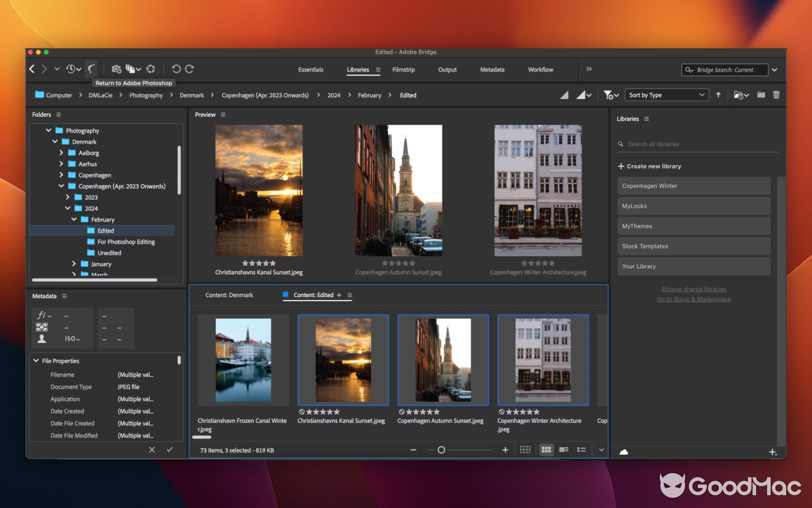Click the Browse shared libraries link
Screen dimensions: 812x508
693,289
